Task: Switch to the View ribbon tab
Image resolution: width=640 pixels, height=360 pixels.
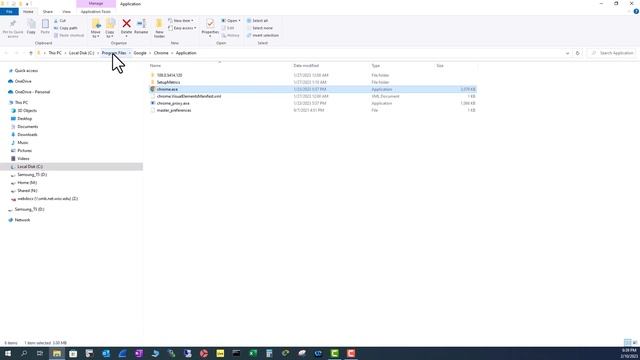Action: pos(66,12)
